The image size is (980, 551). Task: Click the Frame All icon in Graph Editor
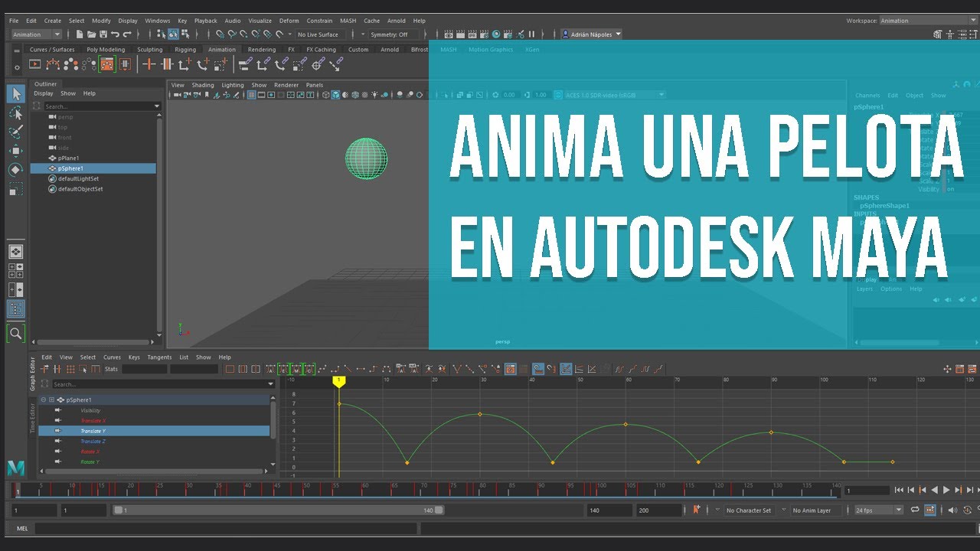click(230, 369)
